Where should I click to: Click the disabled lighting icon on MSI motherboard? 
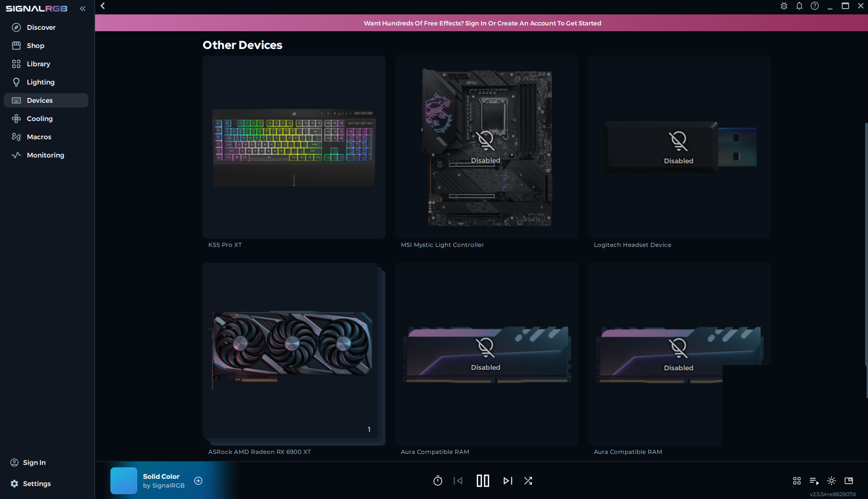[x=485, y=141]
